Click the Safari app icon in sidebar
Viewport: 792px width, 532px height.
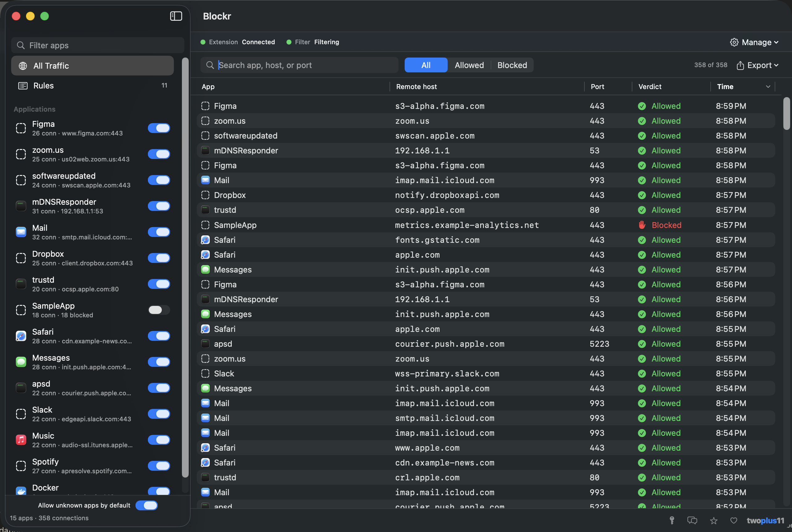pyautogui.click(x=21, y=336)
